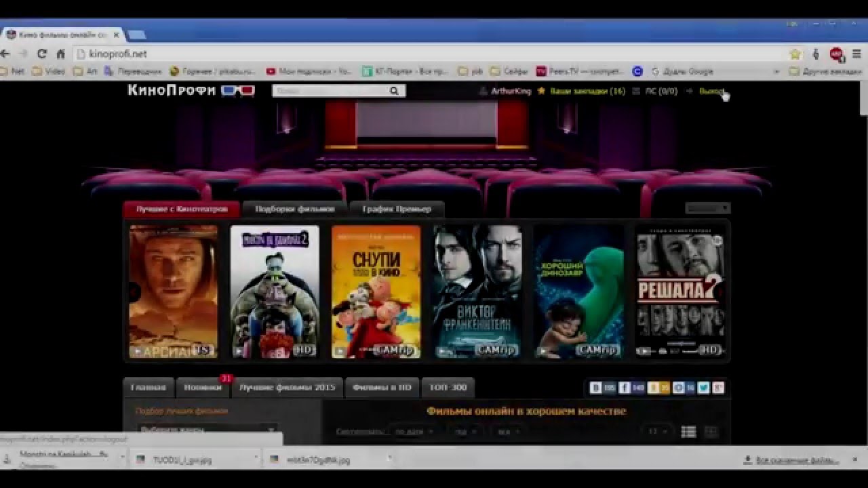This screenshot has height=488, width=868.
Task: Open the Video bookmarks folder
Action: pos(49,71)
